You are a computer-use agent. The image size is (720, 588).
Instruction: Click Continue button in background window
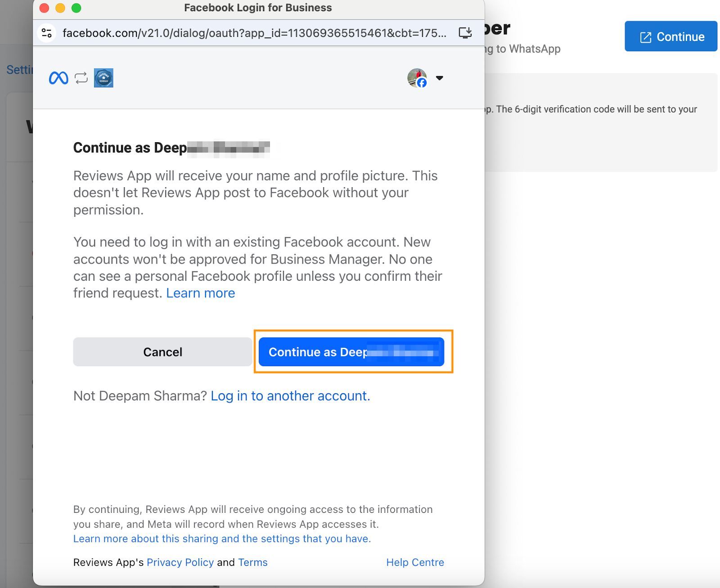[671, 36]
